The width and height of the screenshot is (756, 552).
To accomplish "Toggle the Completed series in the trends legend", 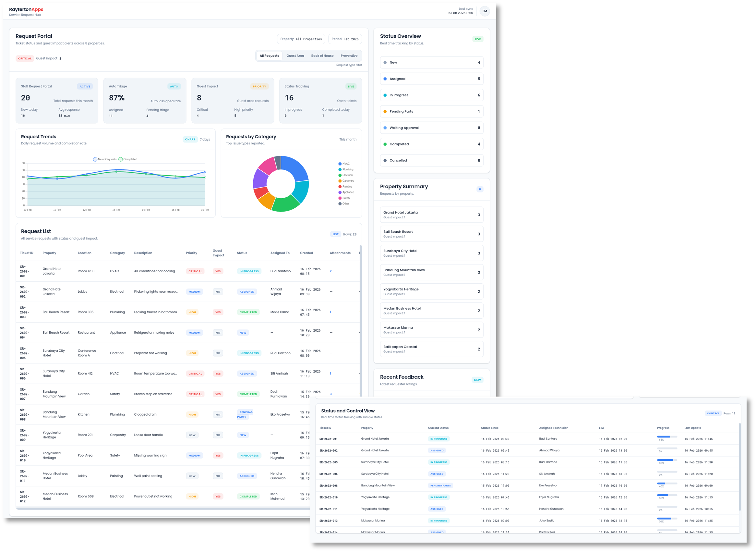I will (x=128, y=159).
